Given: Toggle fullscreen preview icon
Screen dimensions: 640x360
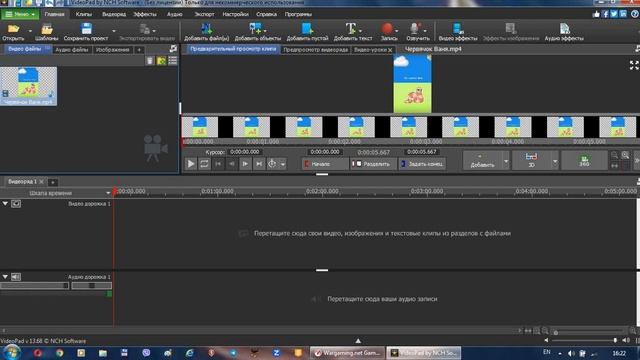Looking at the screenshot, I should [x=634, y=65].
